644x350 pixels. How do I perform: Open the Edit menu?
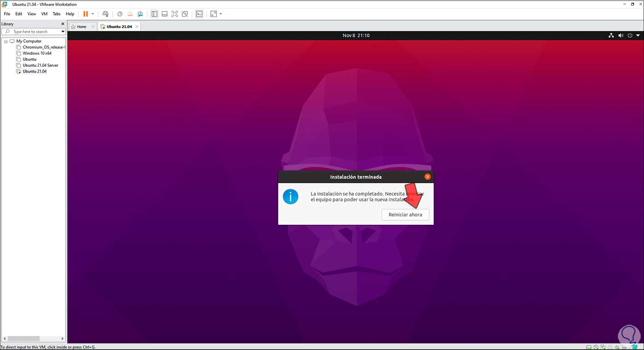click(x=19, y=14)
